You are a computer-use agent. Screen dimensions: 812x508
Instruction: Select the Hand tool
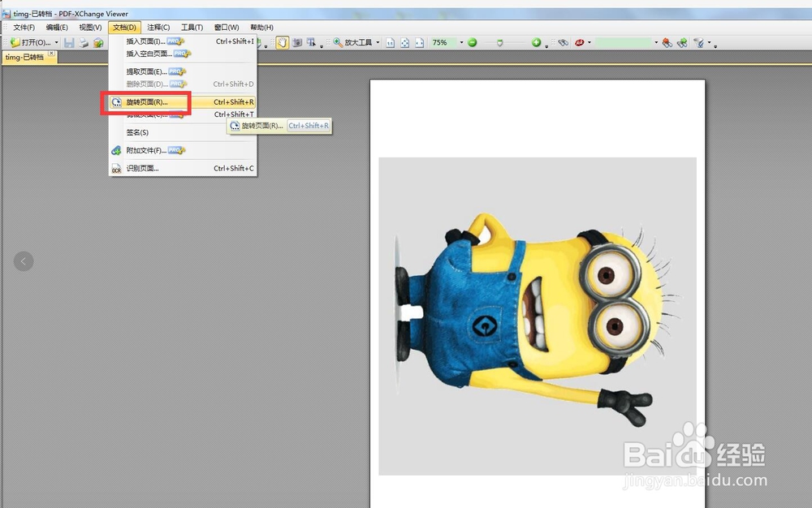coord(283,42)
